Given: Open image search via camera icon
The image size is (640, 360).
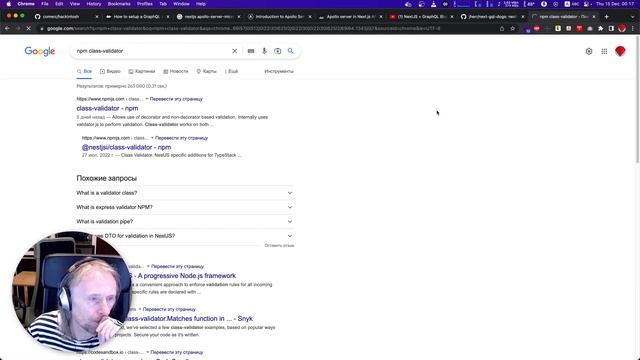Looking at the screenshot, I should tap(278, 51).
